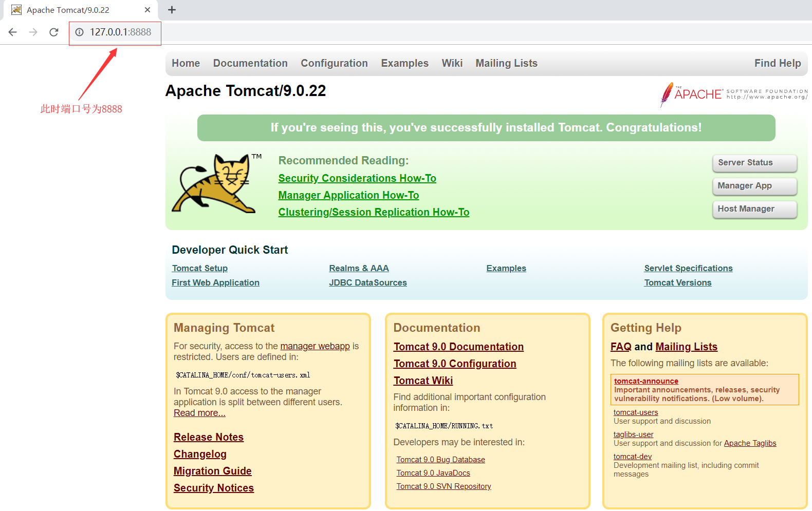812x511 pixels.
Task: Open the taglibs-user mailing list link
Action: [633, 434]
